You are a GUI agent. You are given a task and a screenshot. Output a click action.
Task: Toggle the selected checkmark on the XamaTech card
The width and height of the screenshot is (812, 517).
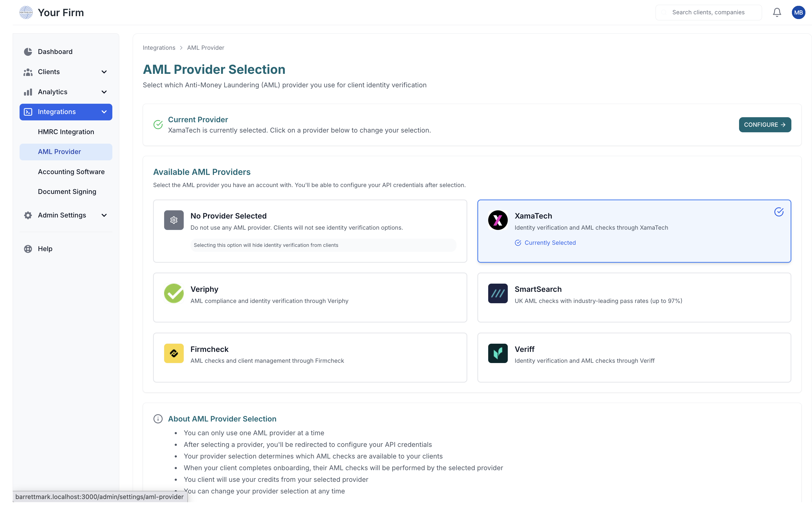[x=779, y=212]
